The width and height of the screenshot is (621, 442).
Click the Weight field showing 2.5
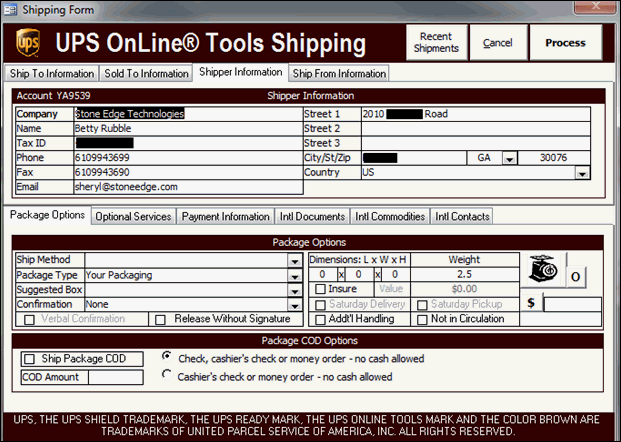pyautogui.click(x=465, y=274)
